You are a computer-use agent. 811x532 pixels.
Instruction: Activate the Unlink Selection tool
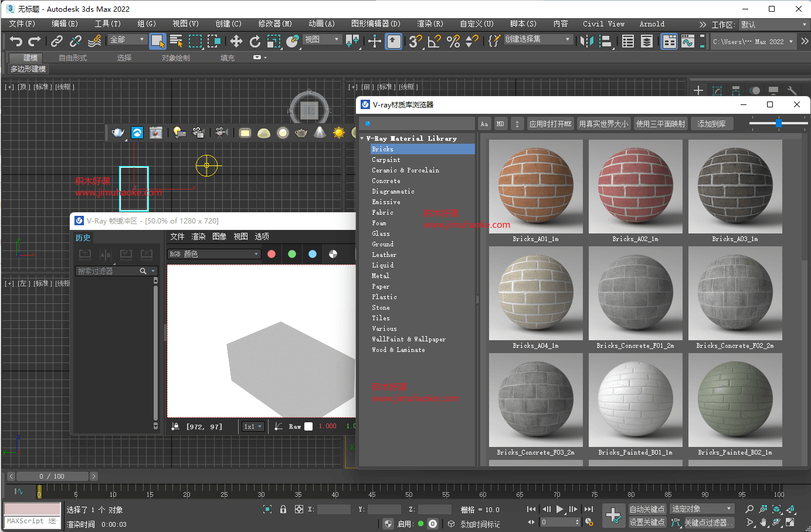[x=76, y=41]
